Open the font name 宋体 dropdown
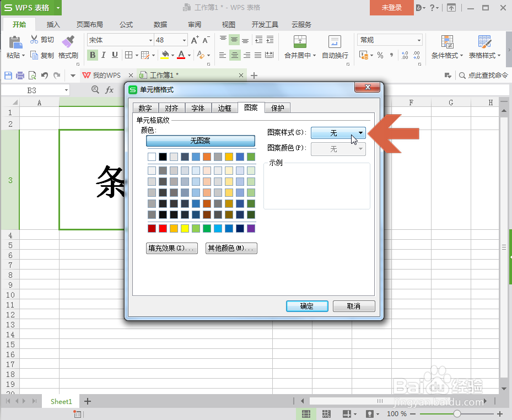512x420 pixels. pos(150,40)
